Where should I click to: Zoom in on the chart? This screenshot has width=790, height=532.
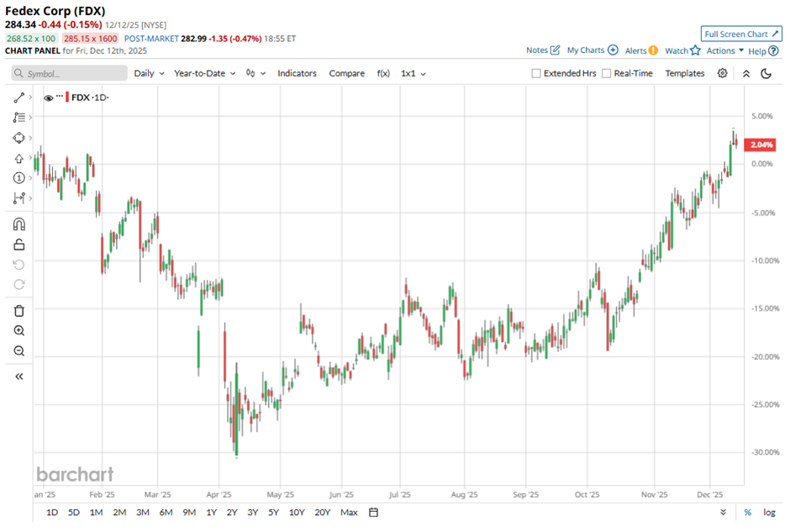click(x=19, y=331)
